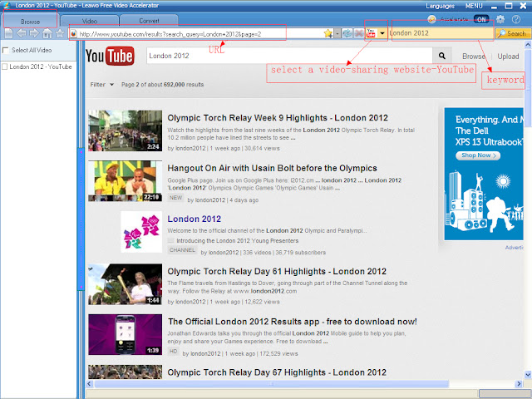Click the grey favorites star beside the home icon
The image size is (532, 399).
[60, 33]
